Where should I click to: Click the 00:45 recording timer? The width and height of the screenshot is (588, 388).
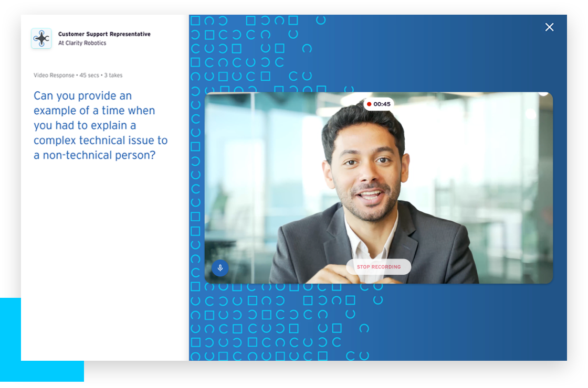click(x=382, y=104)
